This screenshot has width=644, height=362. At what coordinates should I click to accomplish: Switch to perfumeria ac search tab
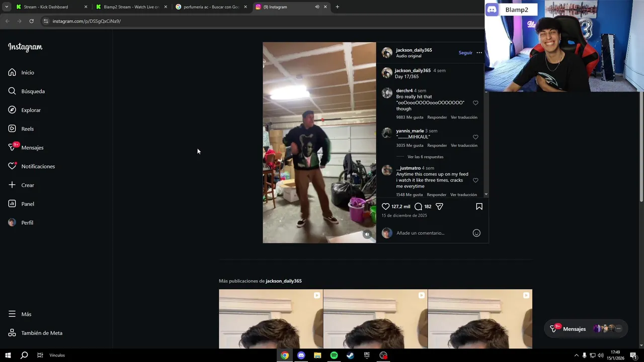(x=211, y=7)
